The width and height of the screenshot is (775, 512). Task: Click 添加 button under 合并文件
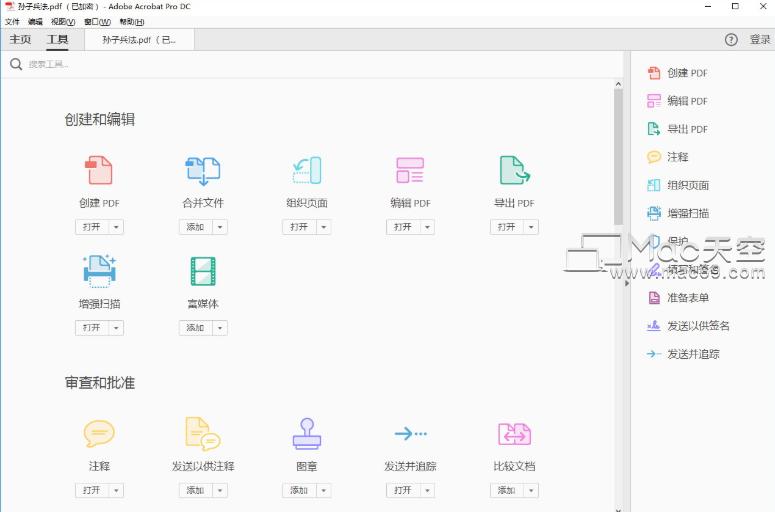196,227
